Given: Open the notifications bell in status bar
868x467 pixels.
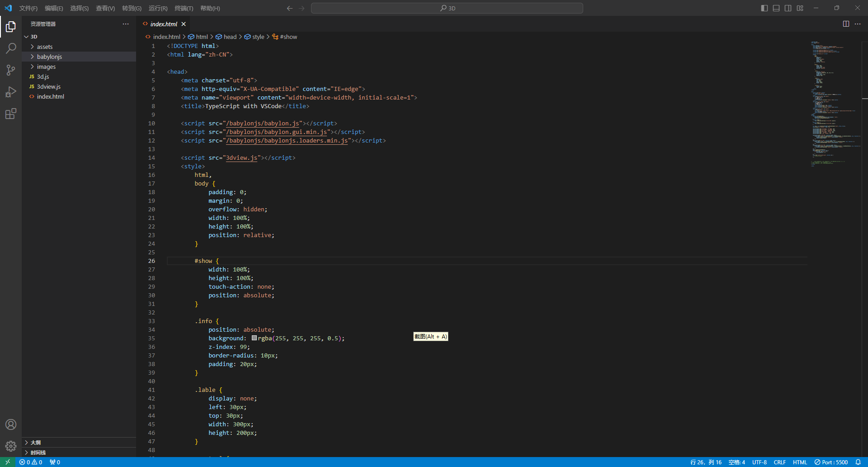Looking at the screenshot, I should [858, 462].
